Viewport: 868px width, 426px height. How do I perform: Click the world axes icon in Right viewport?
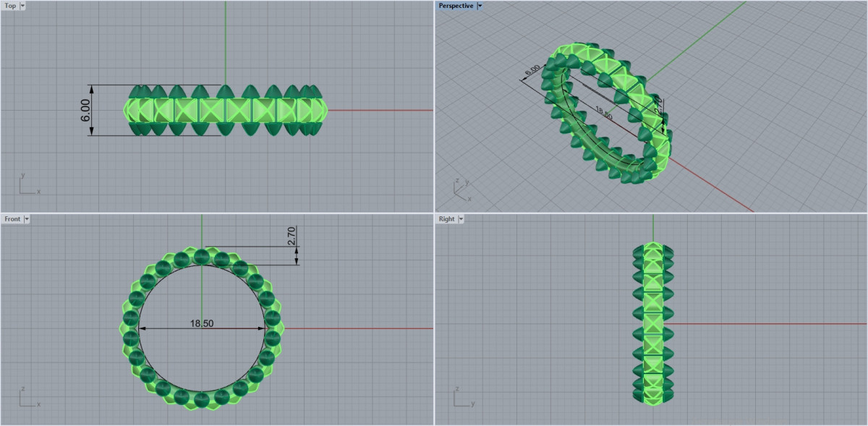(x=461, y=399)
